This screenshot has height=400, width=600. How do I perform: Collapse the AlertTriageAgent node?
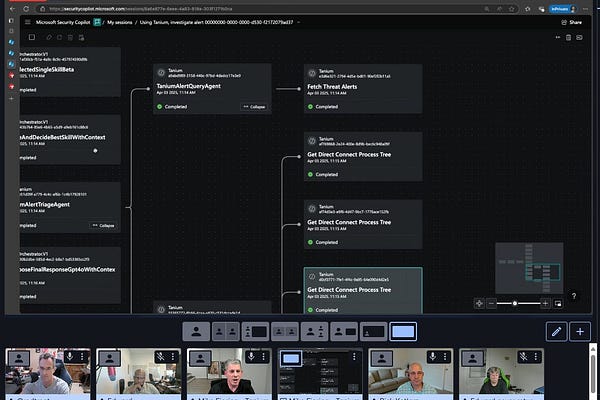pyautogui.click(x=103, y=225)
